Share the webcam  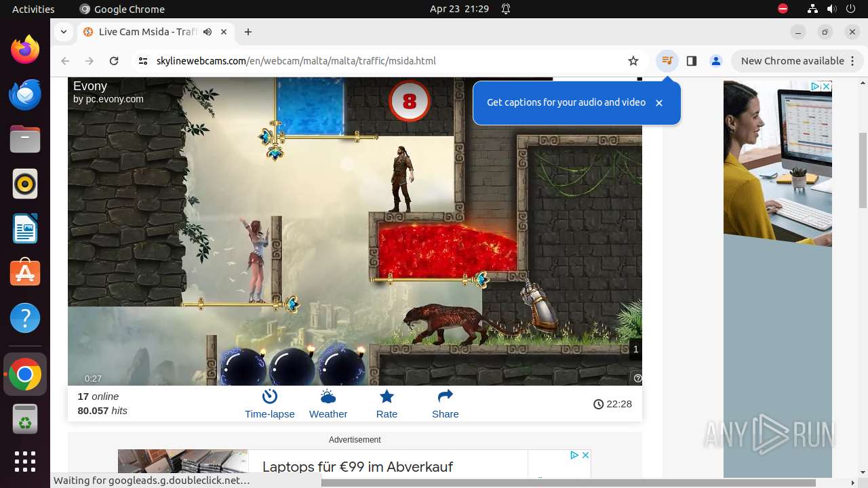[x=446, y=404]
